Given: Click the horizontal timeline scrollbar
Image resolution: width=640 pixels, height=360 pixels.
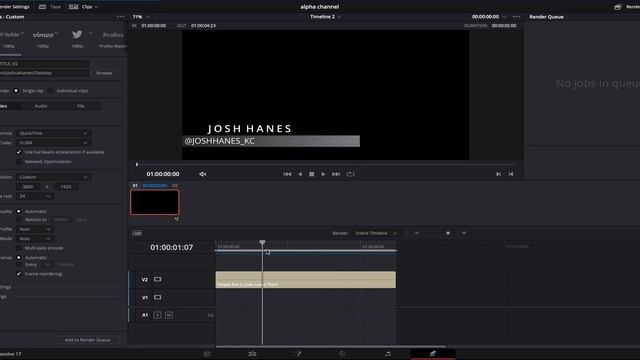Looking at the screenshot, I should (x=331, y=347).
